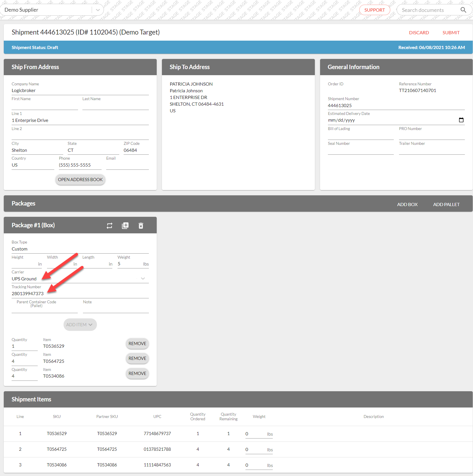Open the address book
Viewport: 473px width, 476px height.
80,180
